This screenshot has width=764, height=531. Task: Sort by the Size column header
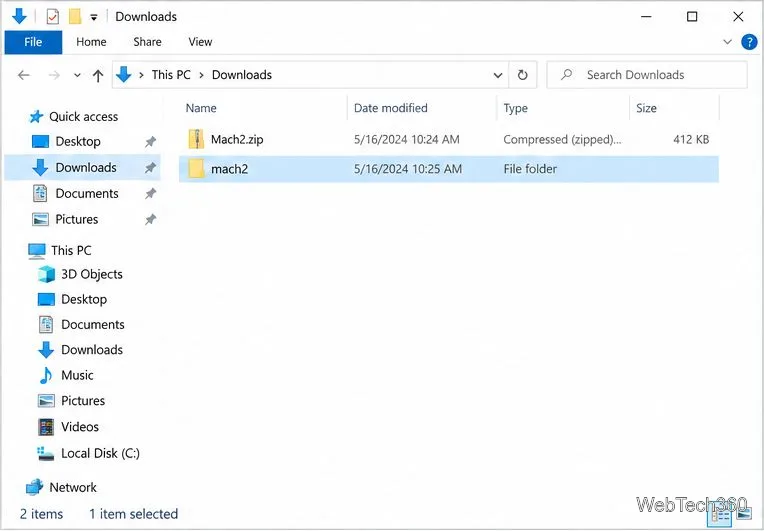646,108
